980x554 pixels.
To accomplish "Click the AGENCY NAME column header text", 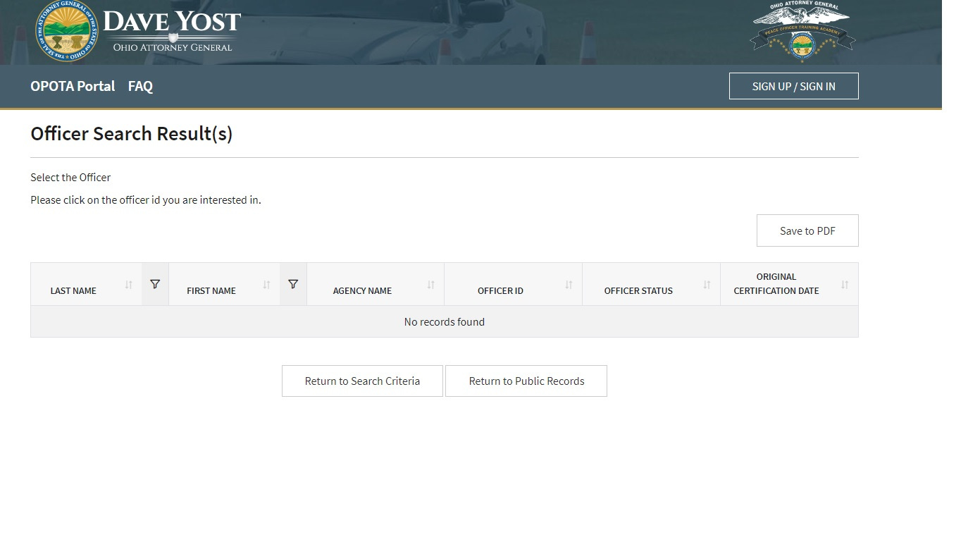I will coord(362,290).
